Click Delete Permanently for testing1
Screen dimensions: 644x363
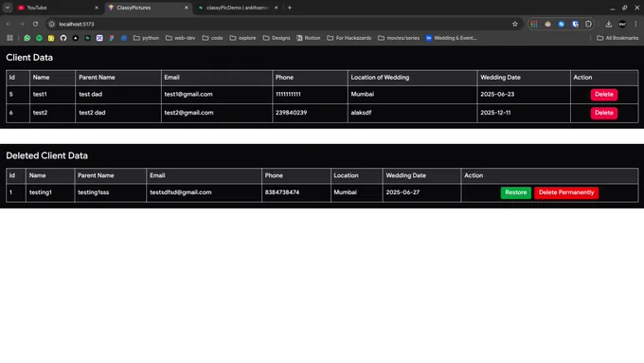[566, 192]
